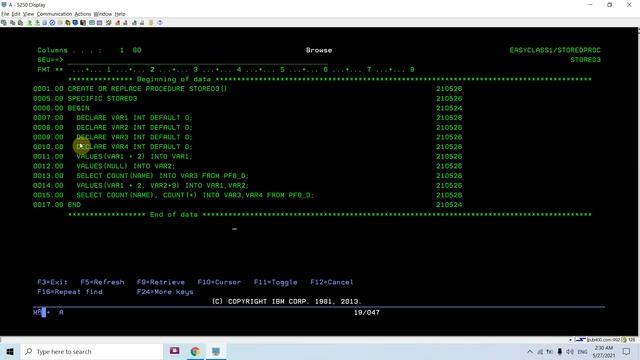Image resolution: width=640 pixels, height=360 pixels.
Task: Click the 'BEGIN' source line
Action: point(78,108)
